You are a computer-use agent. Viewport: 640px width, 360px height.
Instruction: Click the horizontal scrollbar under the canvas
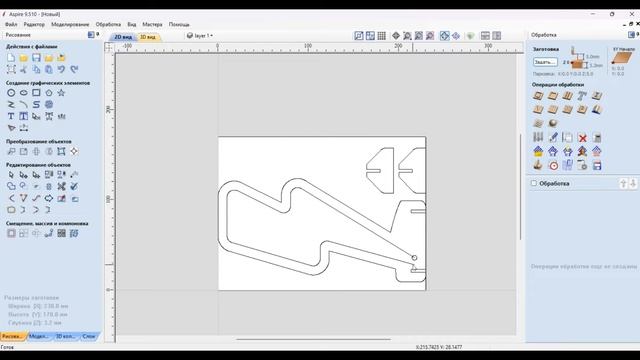313,339
